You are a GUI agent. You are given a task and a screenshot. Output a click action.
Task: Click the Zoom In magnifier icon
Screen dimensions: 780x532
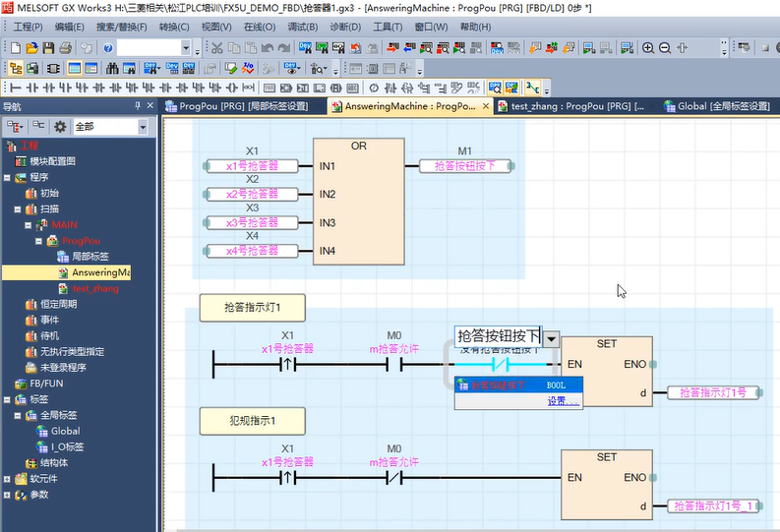(648, 47)
